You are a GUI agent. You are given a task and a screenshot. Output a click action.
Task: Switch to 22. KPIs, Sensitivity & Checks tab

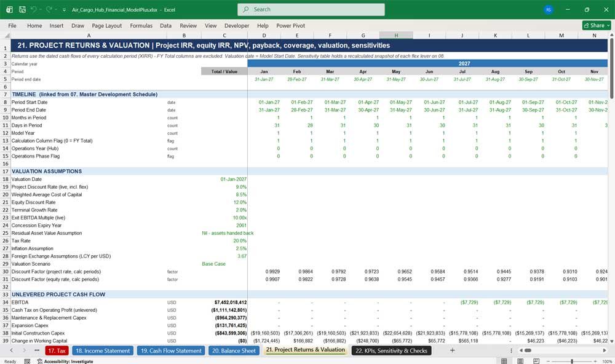[391, 350]
